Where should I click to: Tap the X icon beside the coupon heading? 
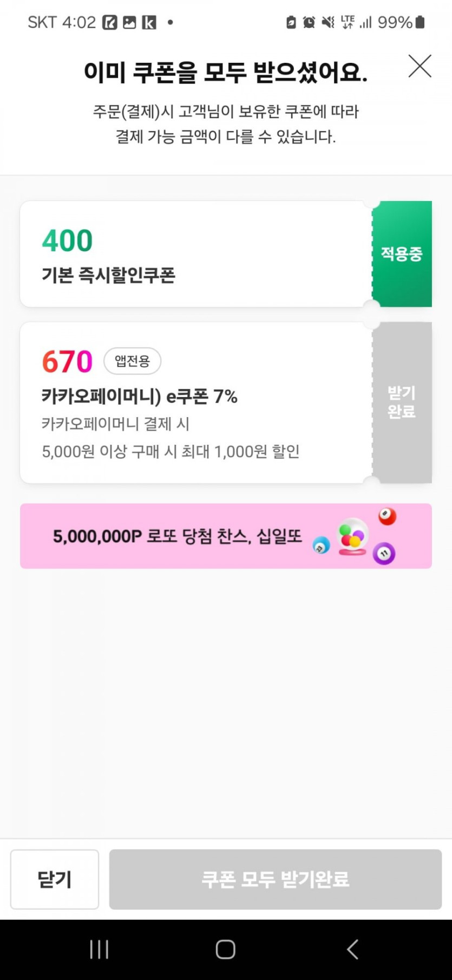(420, 67)
